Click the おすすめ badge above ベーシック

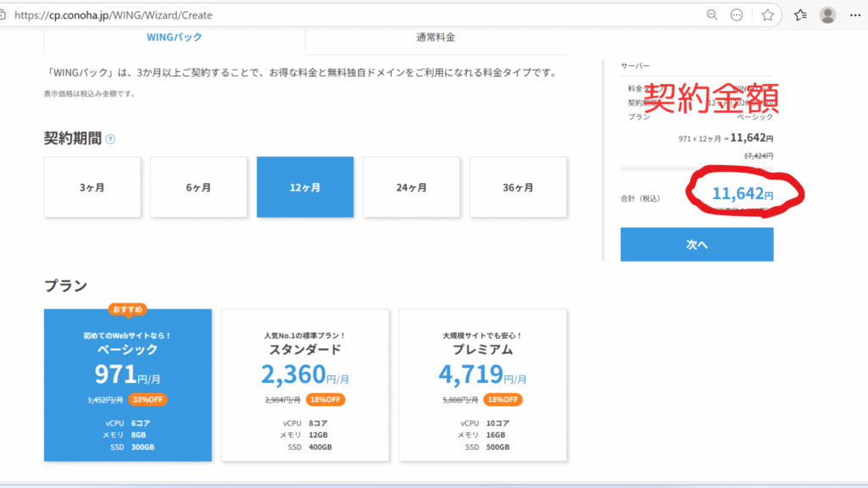tap(128, 309)
